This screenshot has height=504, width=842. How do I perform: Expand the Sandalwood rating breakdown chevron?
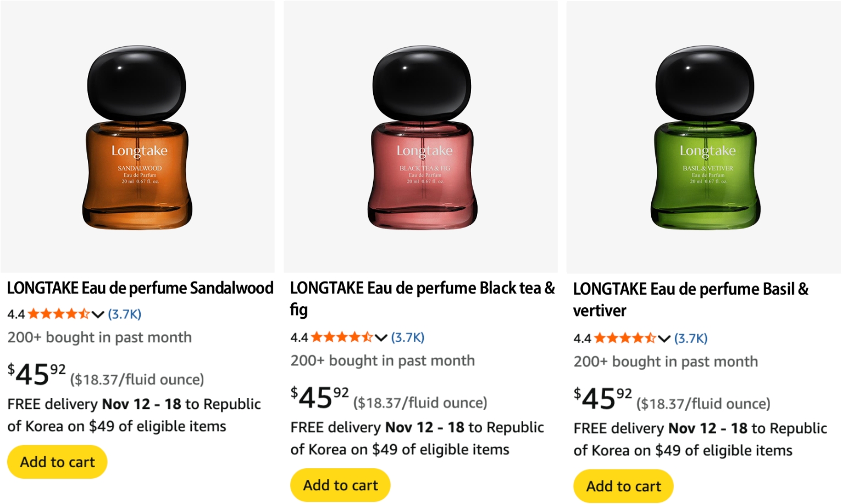pyautogui.click(x=97, y=314)
